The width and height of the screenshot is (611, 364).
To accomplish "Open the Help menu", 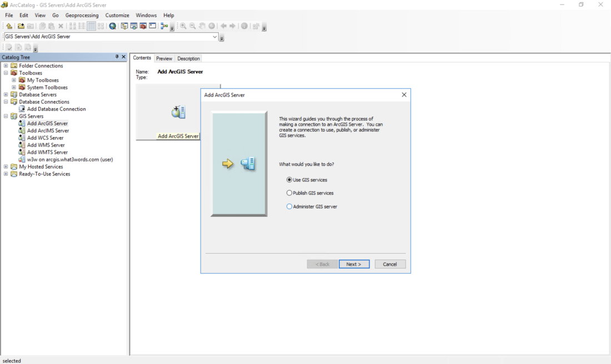I will tap(169, 15).
